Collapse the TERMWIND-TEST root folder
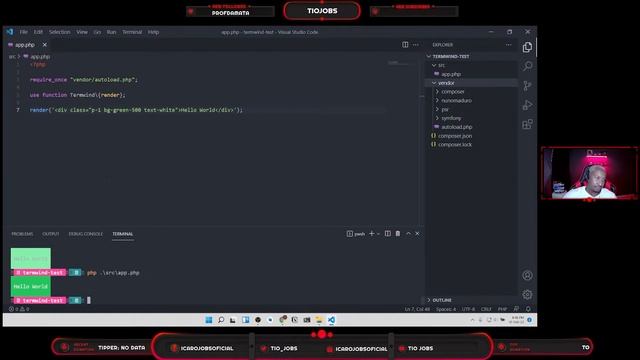This screenshot has width=640, height=360. tap(471, 56)
